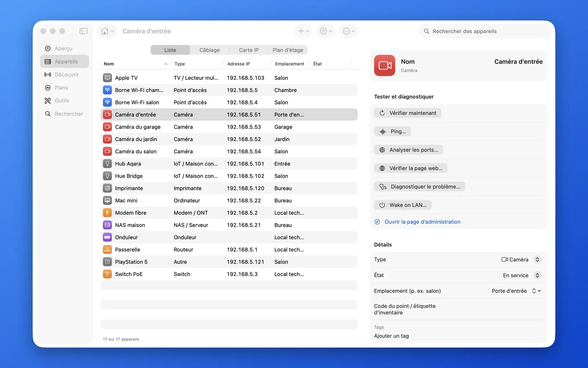Sort by the Emplacement column header

pyautogui.click(x=290, y=64)
